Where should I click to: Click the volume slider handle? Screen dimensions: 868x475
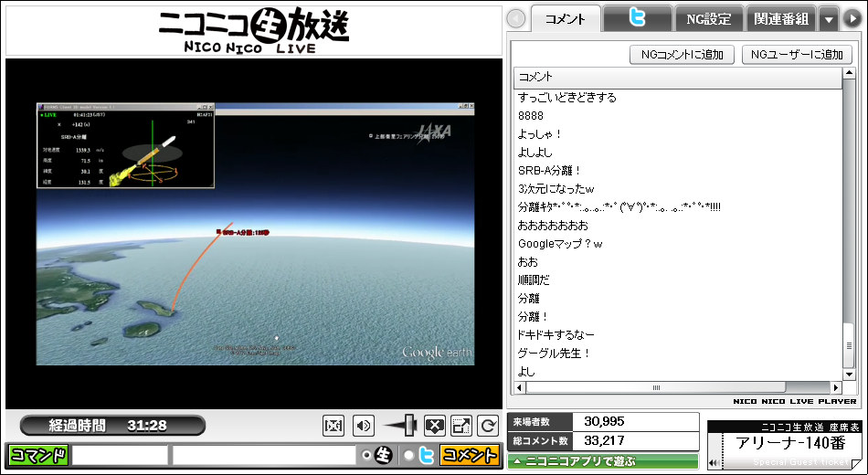pos(411,425)
